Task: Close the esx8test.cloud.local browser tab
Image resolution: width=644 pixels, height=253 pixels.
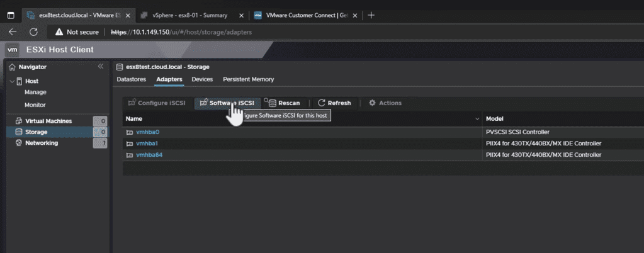Action: (x=127, y=16)
